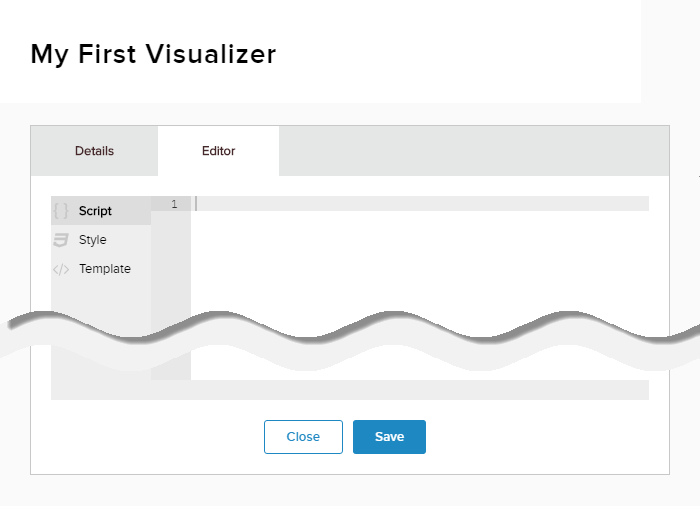The image size is (700, 506).
Task: Click the My First Visualizer title
Action: 153,54
